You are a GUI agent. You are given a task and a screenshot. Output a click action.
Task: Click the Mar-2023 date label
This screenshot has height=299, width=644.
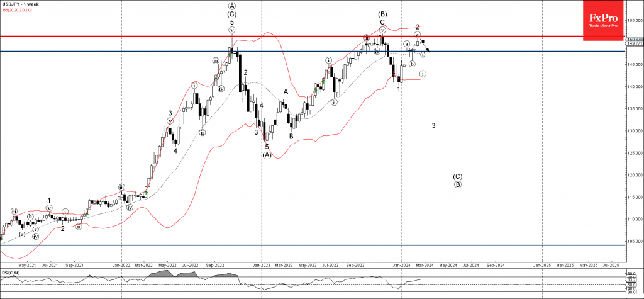coord(285,265)
